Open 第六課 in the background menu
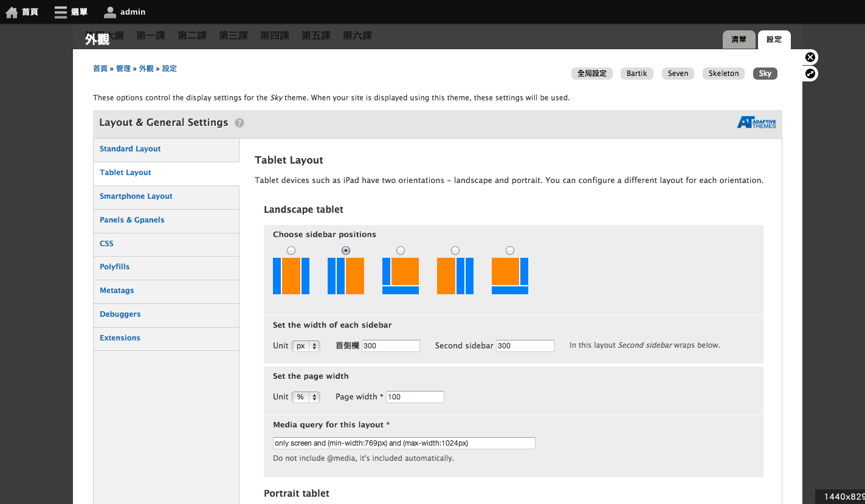 pos(357,36)
